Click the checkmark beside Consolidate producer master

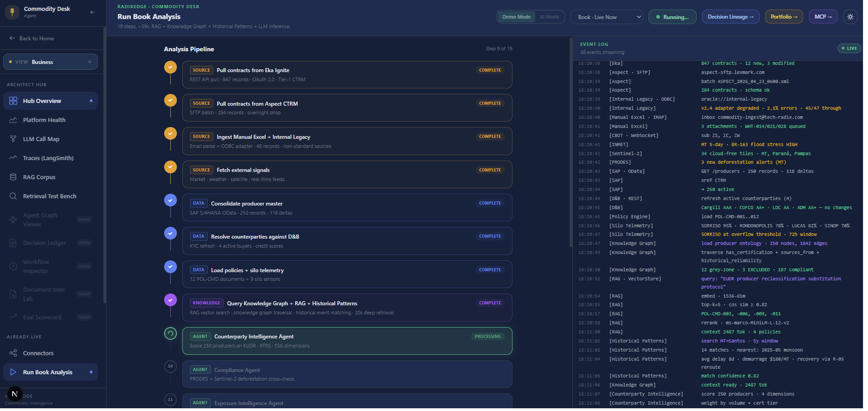coord(171,200)
